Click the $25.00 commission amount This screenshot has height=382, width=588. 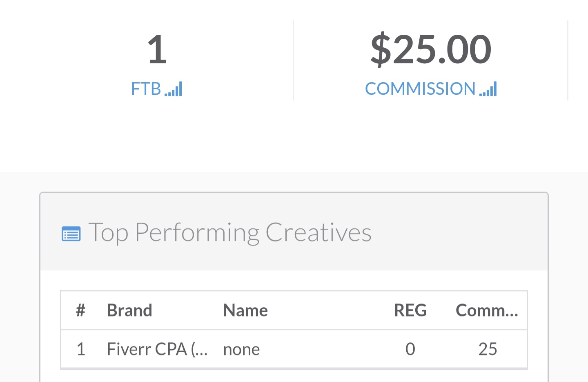tap(431, 49)
